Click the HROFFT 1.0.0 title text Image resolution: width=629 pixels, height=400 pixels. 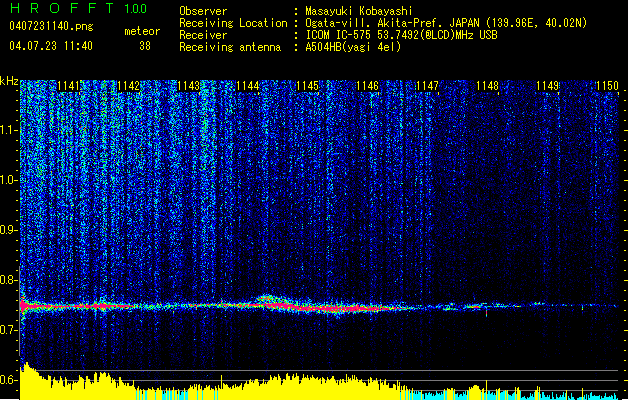[79, 8]
